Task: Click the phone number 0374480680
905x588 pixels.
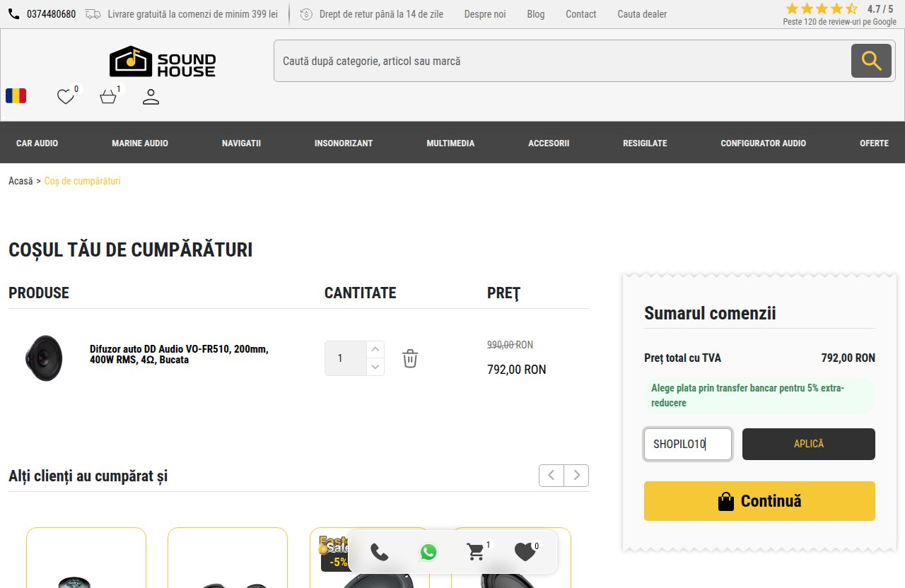Action: (51, 14)
